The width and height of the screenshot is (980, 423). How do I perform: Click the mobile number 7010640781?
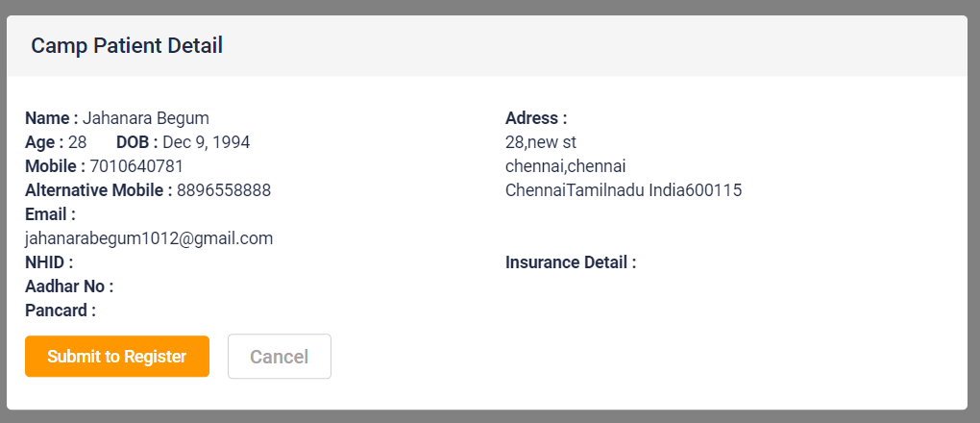(x=136, y=166)
